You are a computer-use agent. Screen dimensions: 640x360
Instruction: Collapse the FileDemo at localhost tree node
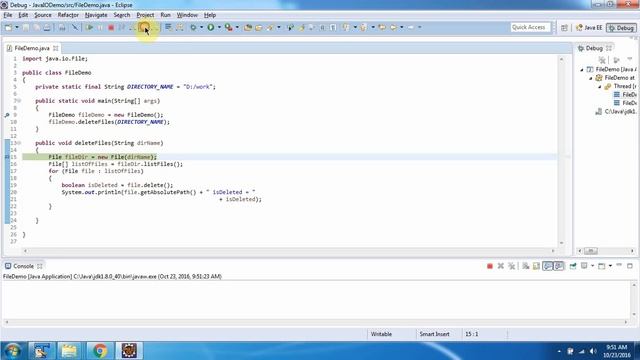(x=591, y=78)
